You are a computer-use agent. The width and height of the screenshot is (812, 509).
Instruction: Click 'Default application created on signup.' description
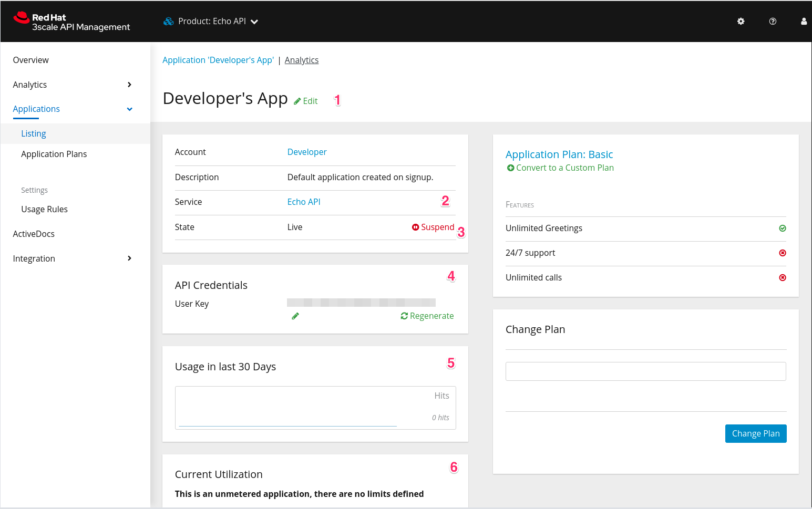pyautogui.click(x=360, y=177)
